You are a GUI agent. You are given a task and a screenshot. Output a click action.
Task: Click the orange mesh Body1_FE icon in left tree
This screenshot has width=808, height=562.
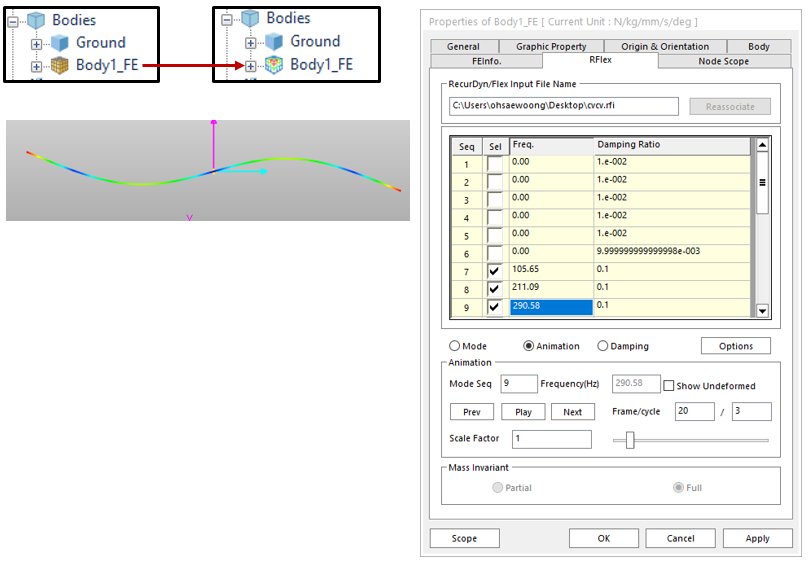[60, 65]
